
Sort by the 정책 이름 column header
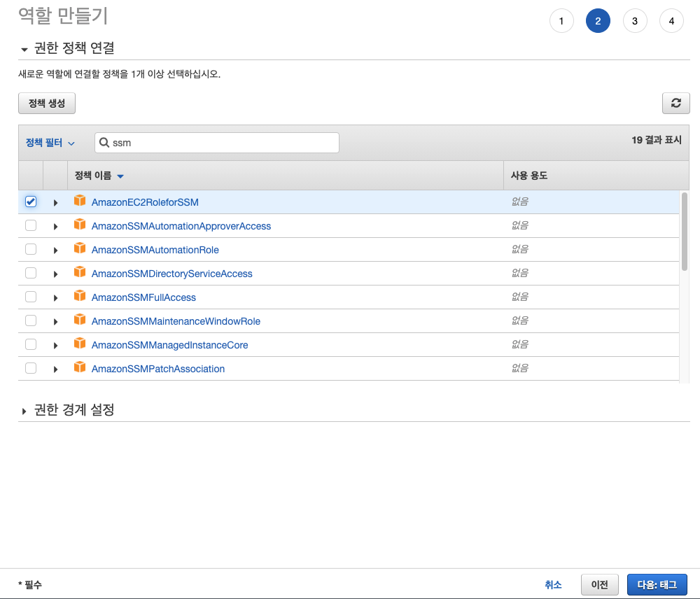point(99,176)
